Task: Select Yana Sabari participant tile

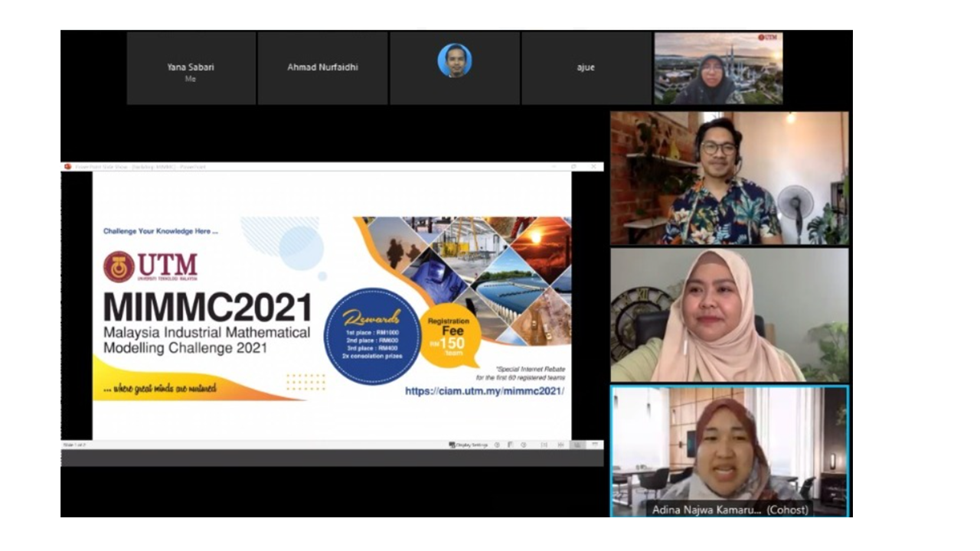Action: 191,68
